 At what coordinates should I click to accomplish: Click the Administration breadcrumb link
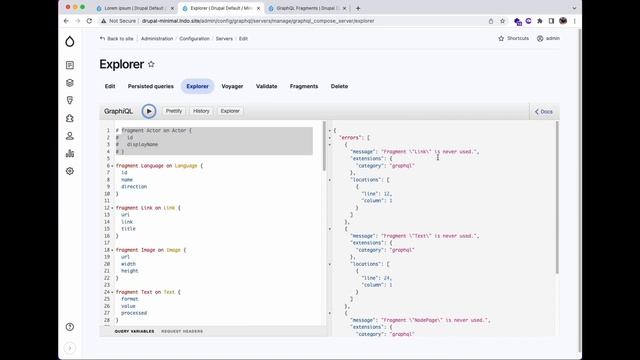click(x=157, y=38)
